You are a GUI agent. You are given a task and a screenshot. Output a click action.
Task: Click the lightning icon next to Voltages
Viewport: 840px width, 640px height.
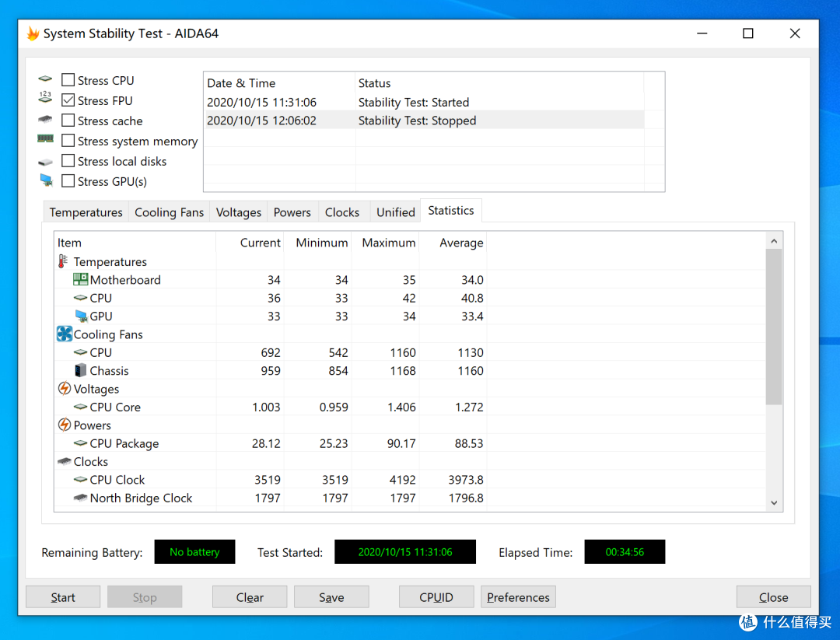65,388
